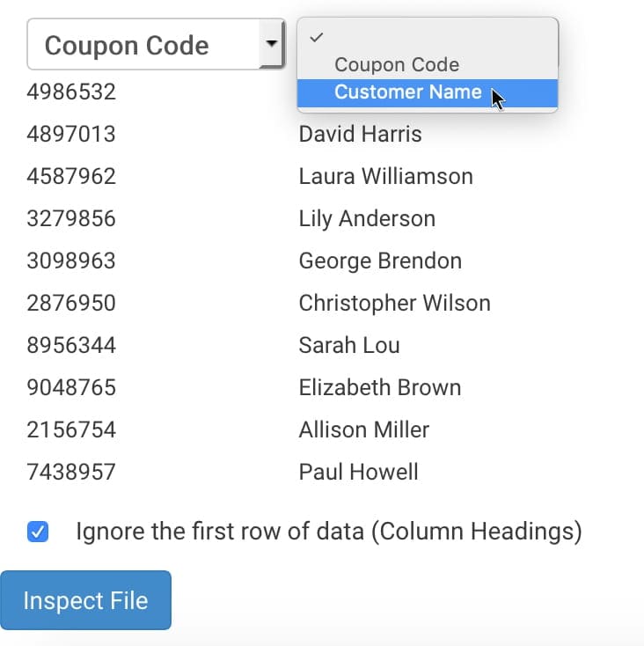The width and height of the screenshot is (644, 646).
Task: Select coupon code 2876950
Action: click(71, 304)
